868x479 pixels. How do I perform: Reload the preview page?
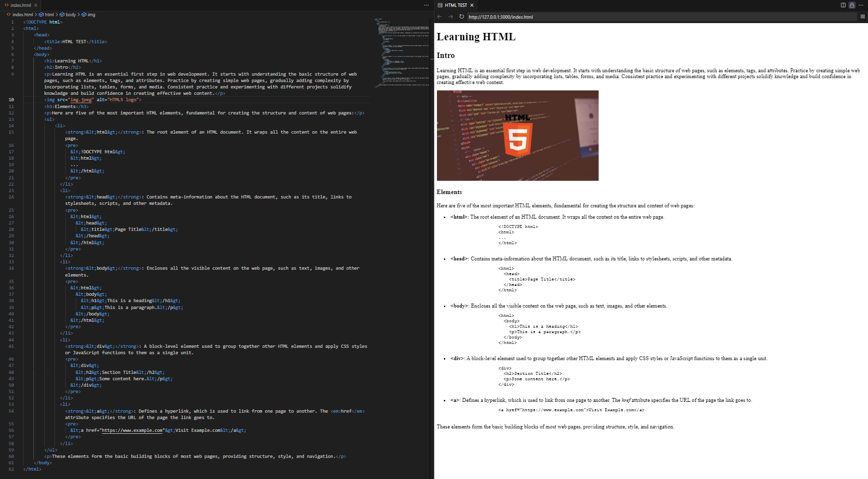point(462,17)
